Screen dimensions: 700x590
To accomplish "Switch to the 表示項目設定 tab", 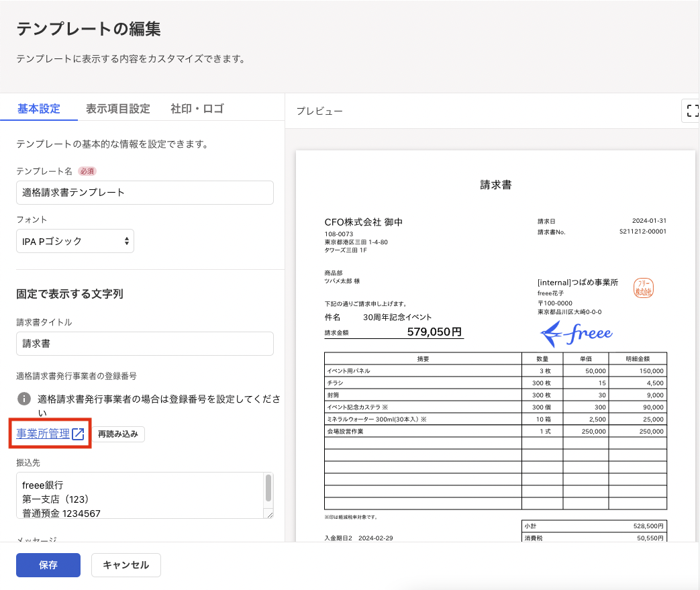I will point(118,109).
